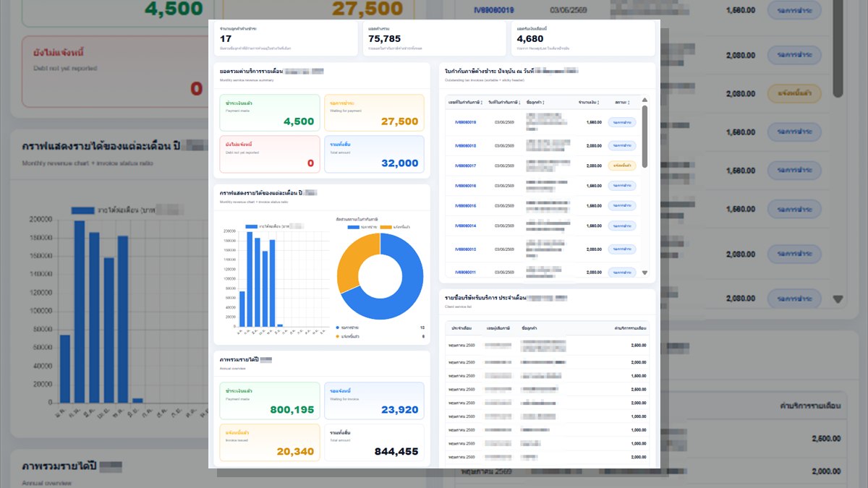Open the Total amount 32,000 card
The image size is (868, 488).
pos(374,154)
